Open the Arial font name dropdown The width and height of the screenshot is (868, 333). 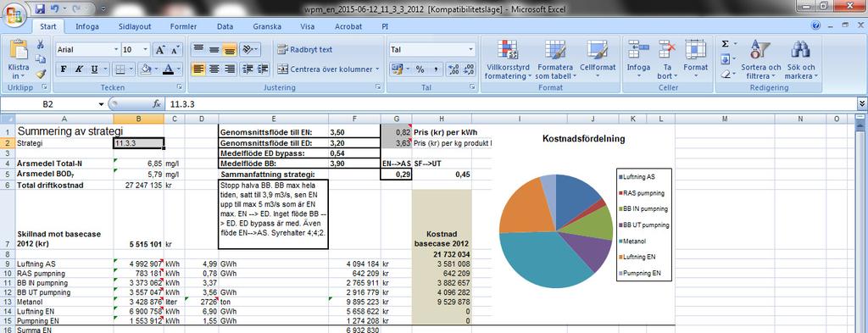tap(115, 49)
